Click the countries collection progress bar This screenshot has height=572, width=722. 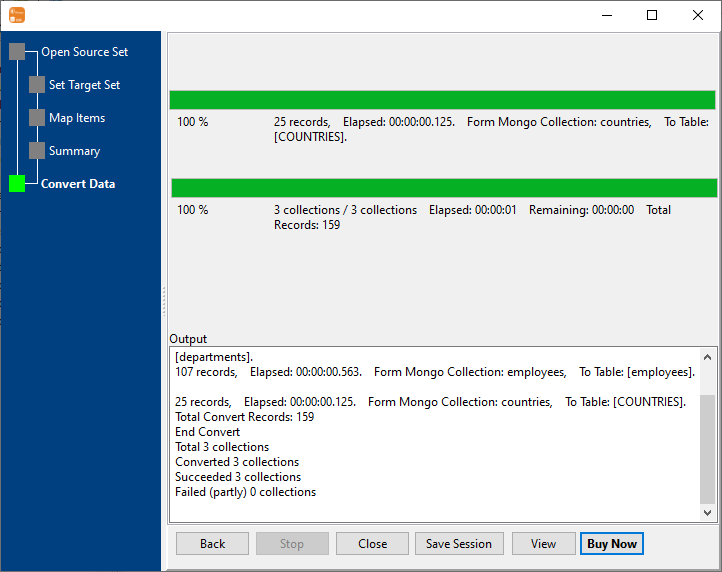coord(442,100)
